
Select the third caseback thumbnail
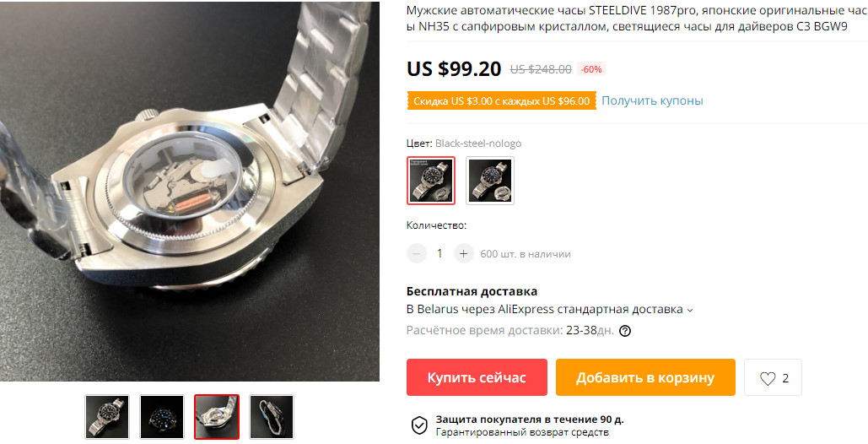coord(217,417)
